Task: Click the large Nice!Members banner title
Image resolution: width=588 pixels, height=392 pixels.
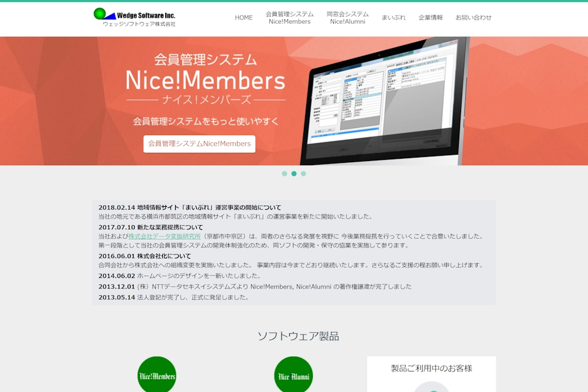Action: (x=206, y=80)
